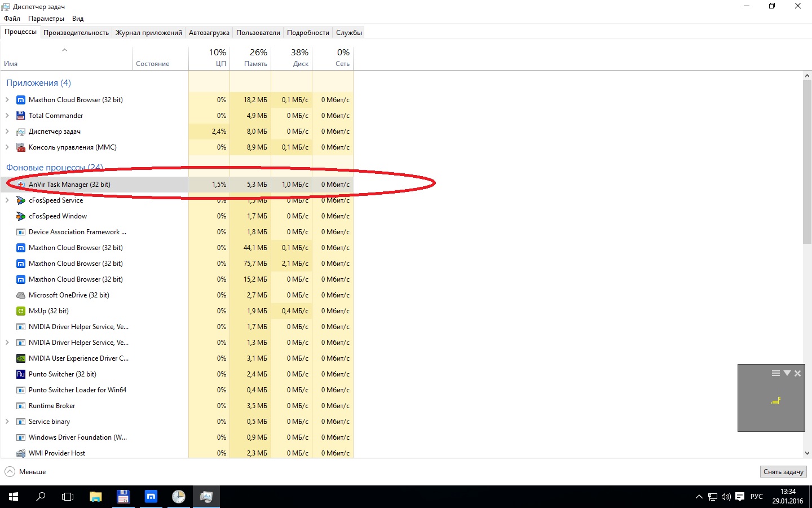812x508 pixels.
Task: Click the Windows Driver Foundation icon
Action: point(21,437)
